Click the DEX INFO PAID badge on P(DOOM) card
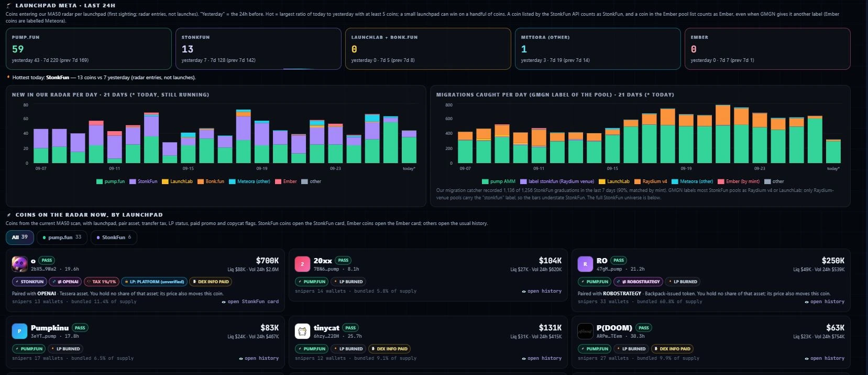This screenshot has width=868, height=375. tap(672, 349)
